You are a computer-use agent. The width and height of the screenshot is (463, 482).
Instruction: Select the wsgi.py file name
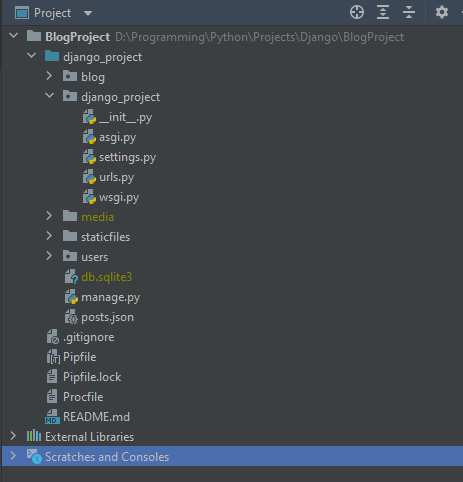point(119,198)
